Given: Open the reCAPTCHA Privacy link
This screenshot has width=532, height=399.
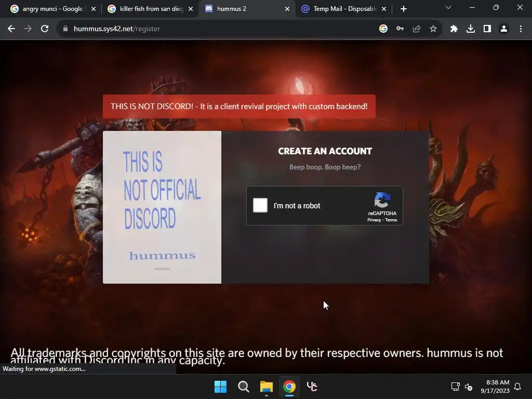Looking at the screenshot, I should pyautogui.click(x=374, y=220).
